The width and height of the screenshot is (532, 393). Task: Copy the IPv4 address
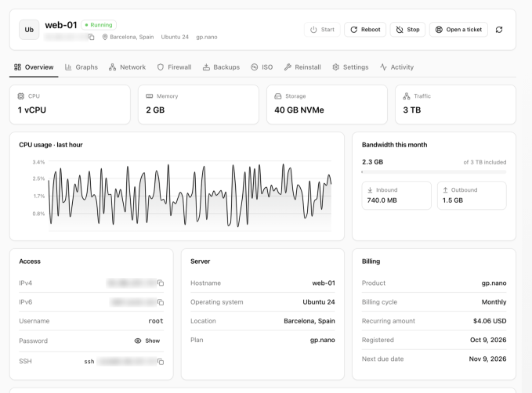pos(161,283)
